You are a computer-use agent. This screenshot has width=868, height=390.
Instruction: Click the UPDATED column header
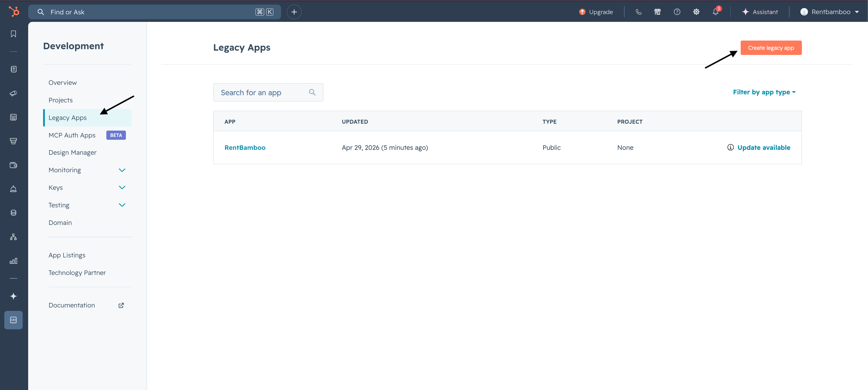tap(355, 122)
